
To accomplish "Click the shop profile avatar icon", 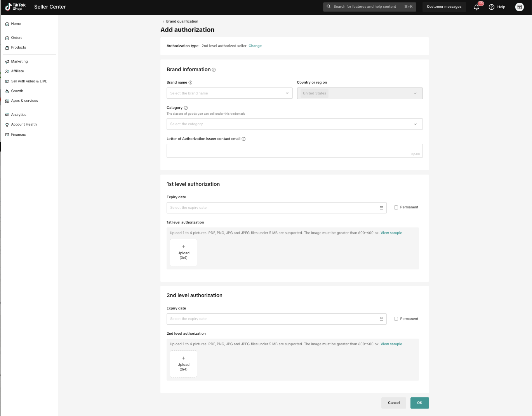I will click(519, 7).
